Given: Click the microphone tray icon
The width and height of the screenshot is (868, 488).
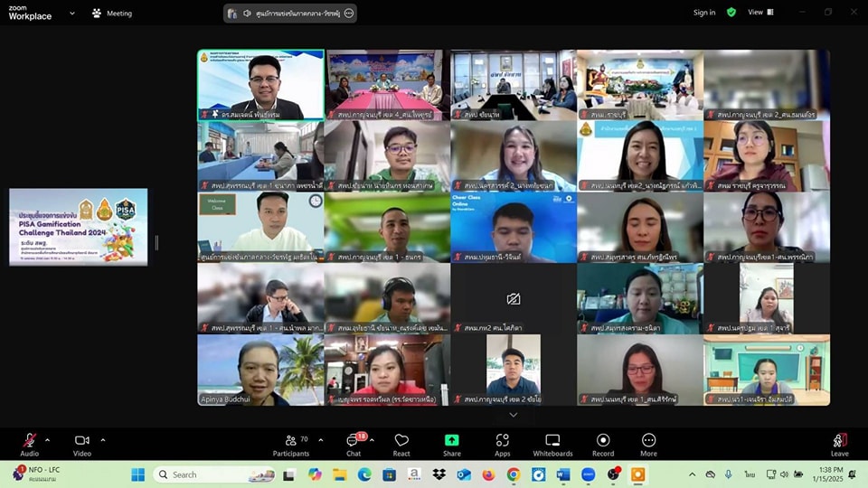Looking at the screenshot, I should point(729,474).
